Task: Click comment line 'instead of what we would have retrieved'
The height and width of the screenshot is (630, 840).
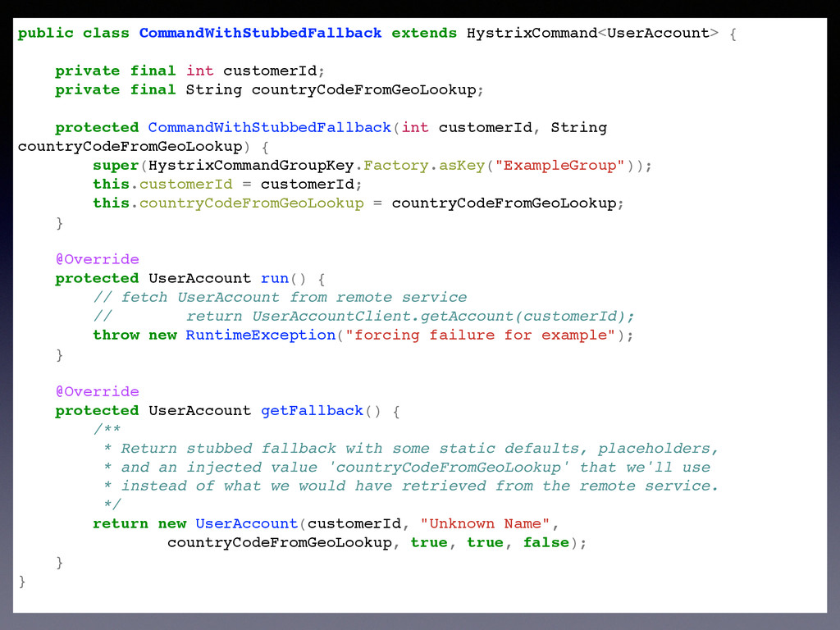Action: 410,486
